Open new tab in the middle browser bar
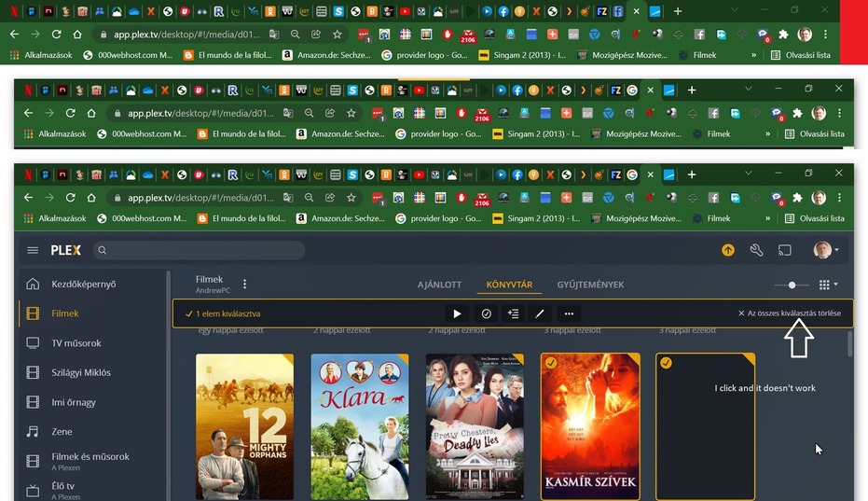The width and height of the screenshot is (868, 501). (x=692, y=90)
